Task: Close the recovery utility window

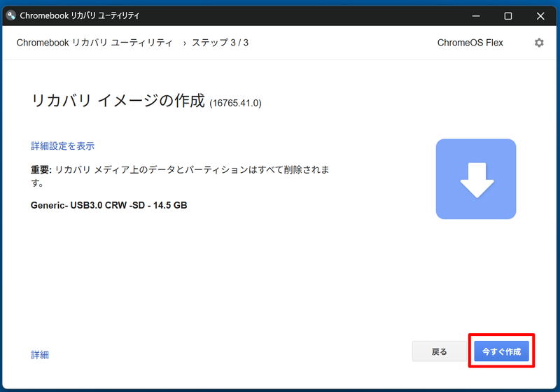Action: tap(540, 15)
